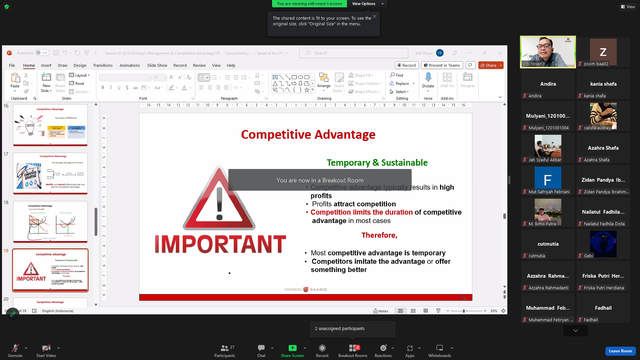Screen dimensions: 640x360
Task: Switch to the Review tab
Action: coord(199,65)
